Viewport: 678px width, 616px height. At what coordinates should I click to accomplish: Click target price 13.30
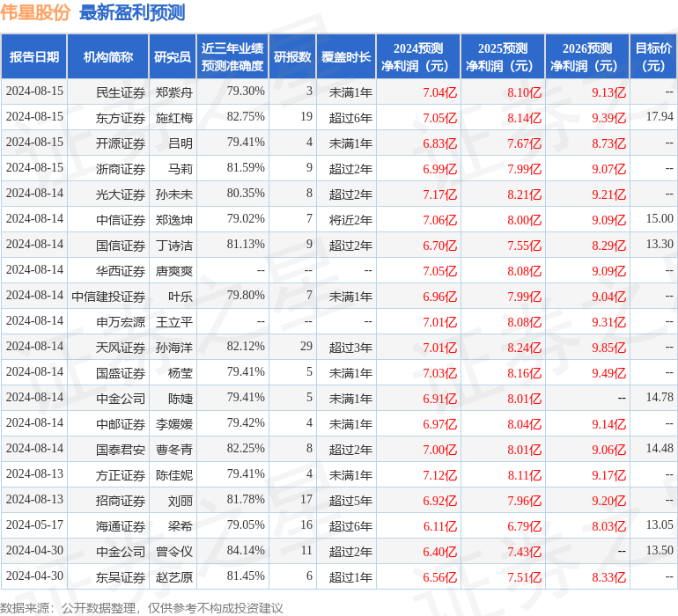pyautogui.click(x=660, y=244)
